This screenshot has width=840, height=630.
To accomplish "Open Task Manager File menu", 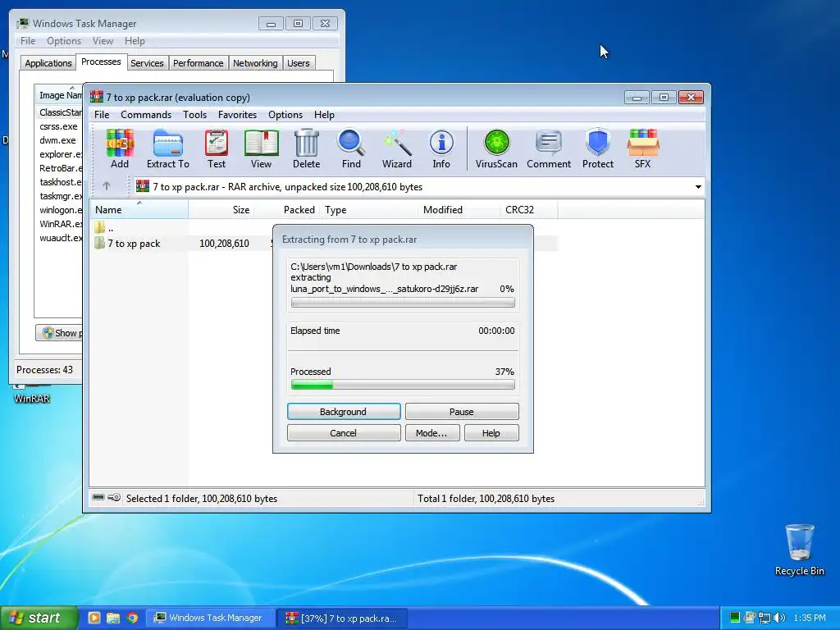I will coord(28,41).
